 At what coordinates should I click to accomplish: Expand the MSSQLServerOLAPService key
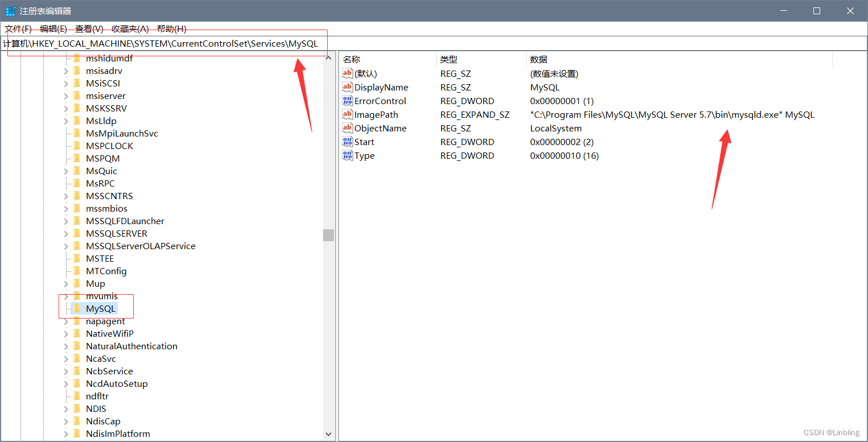click(65, 246)
